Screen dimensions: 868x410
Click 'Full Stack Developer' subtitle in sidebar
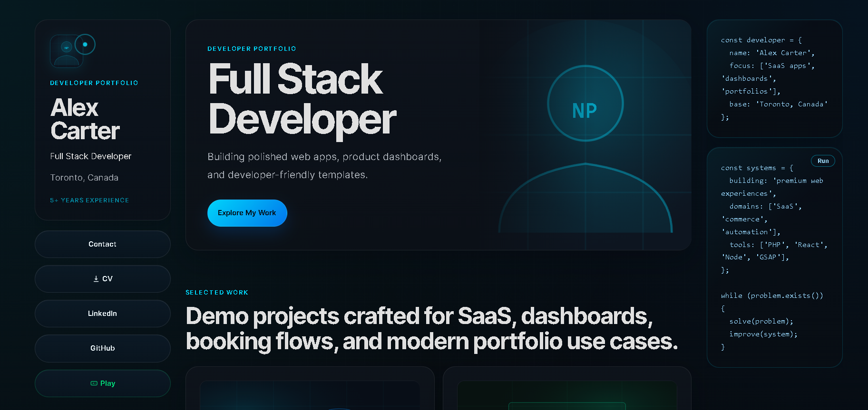pos(91,156)
